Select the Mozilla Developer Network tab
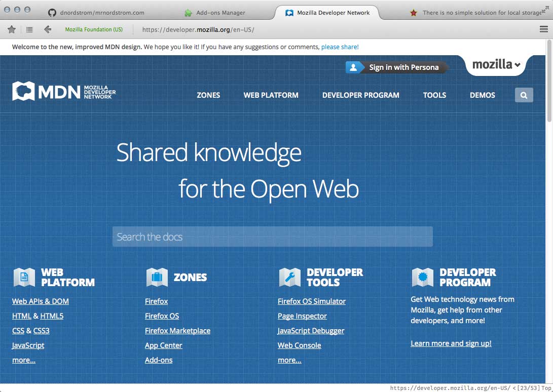The height and width of the screenshot is (392, 553). (x=328, y=13)
